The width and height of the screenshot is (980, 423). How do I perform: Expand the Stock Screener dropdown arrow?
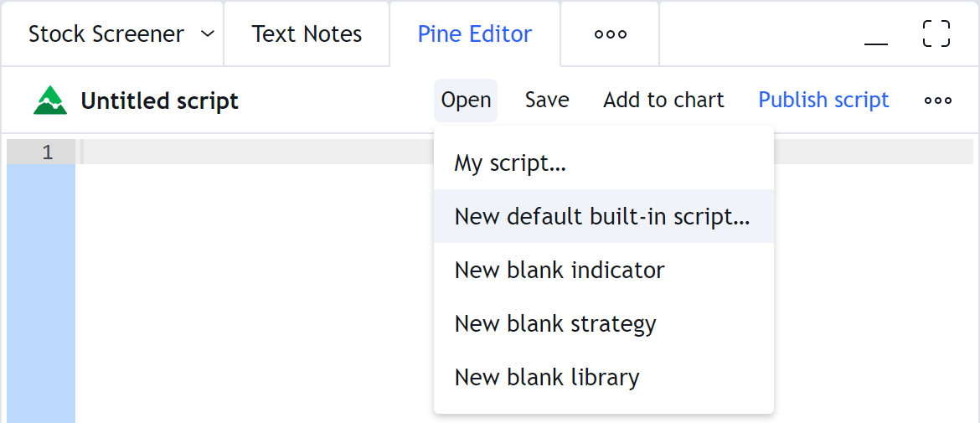pyautogui.click(x=208, y=34)
